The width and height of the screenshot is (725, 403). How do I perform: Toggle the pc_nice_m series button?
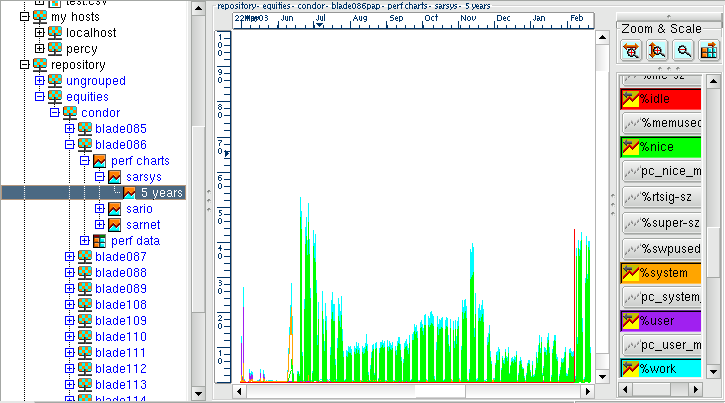pyautogui.click(x=661, y=171)
